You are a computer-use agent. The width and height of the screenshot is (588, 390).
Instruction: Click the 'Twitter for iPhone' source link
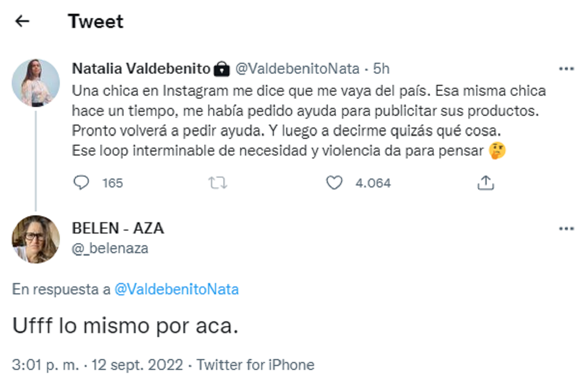[x=255, y=365]
